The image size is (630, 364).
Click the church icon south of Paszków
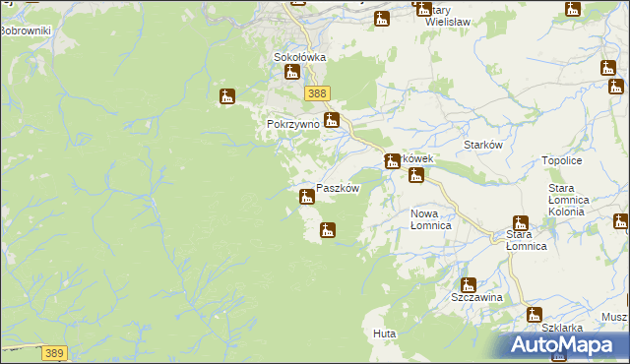coord(328,230)
